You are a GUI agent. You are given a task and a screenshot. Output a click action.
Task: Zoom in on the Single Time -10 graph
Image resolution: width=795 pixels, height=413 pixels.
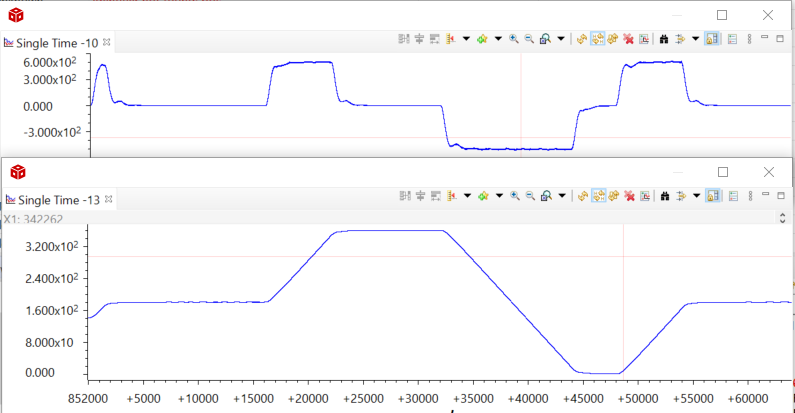(514, 40)
